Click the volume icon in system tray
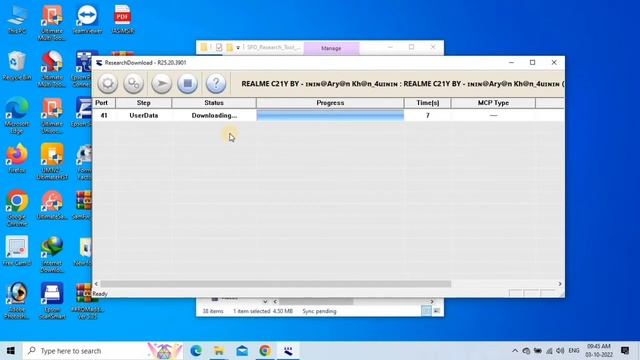Image resolution: width=640 pixels, height=360 pixels. click(x=560, y=351)
